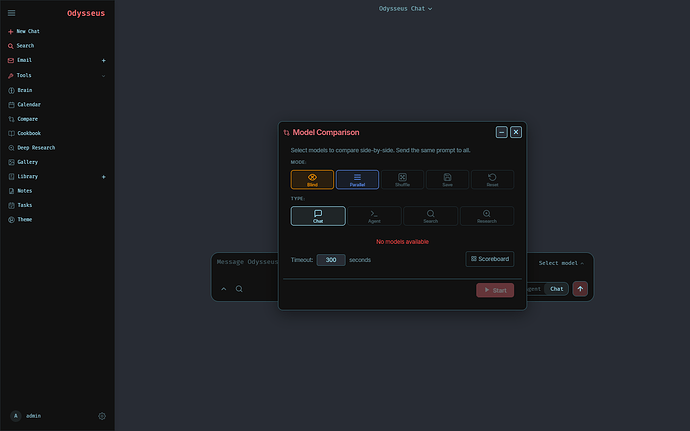Send message with up-arrow button
The image size is (690, 431).
point(580,289)
